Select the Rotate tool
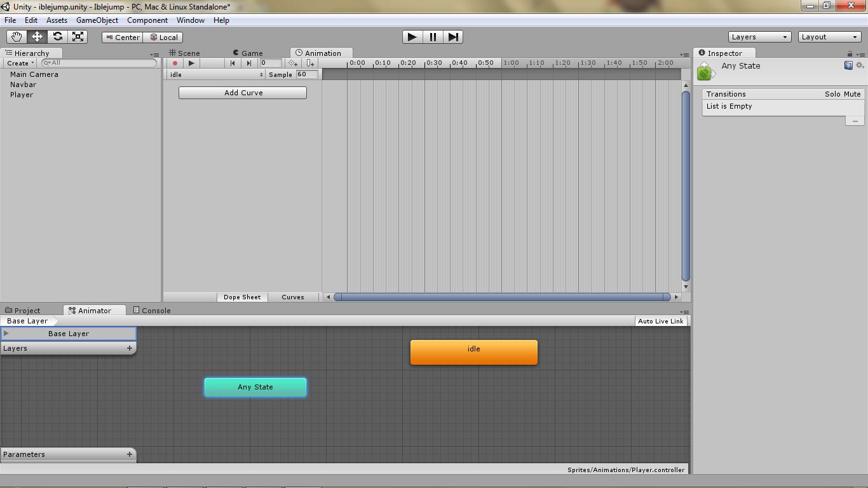This screenshot has height=488, width=868. pos(57,37)
